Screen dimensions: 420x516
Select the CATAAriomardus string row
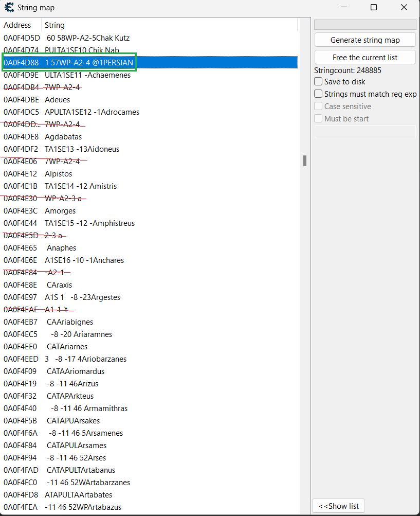[x=149, y=371]
